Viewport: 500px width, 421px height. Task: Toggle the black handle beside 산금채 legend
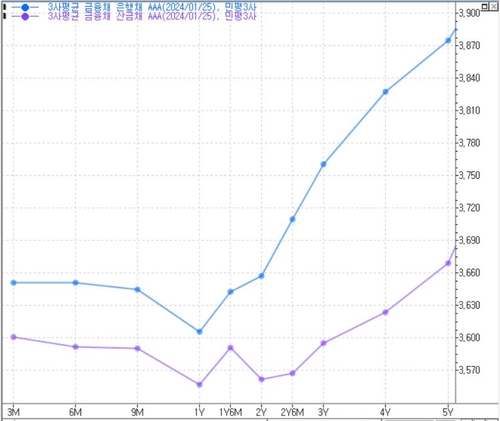point(4,16)
